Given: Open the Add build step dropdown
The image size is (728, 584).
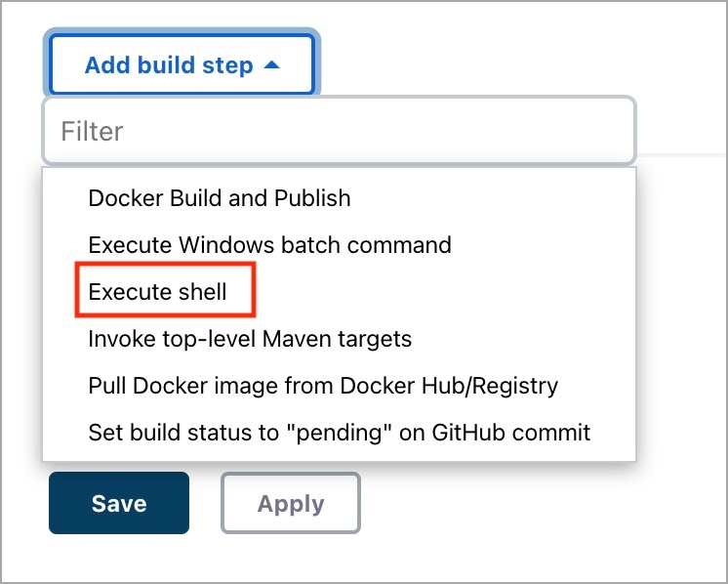Looking at the screenshot, I should [x=182, y=64].
